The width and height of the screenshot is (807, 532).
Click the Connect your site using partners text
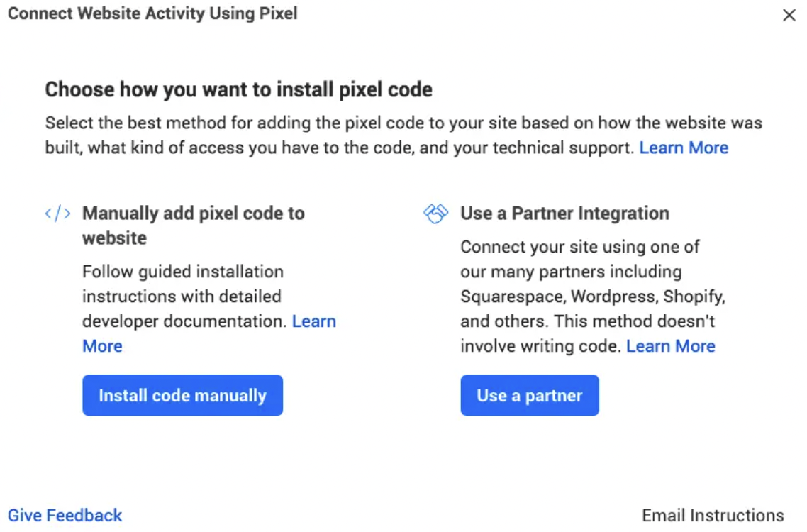coord(579,248)
